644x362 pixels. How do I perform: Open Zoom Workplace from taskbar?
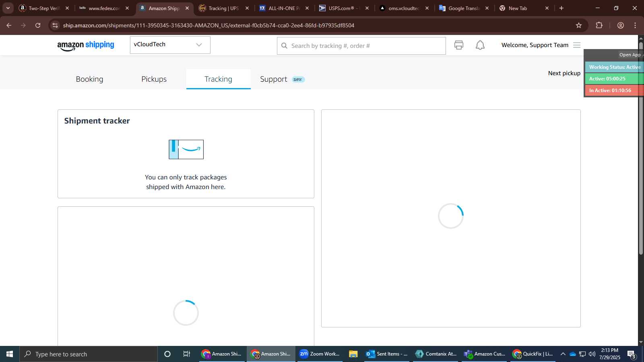pos(320,354)
